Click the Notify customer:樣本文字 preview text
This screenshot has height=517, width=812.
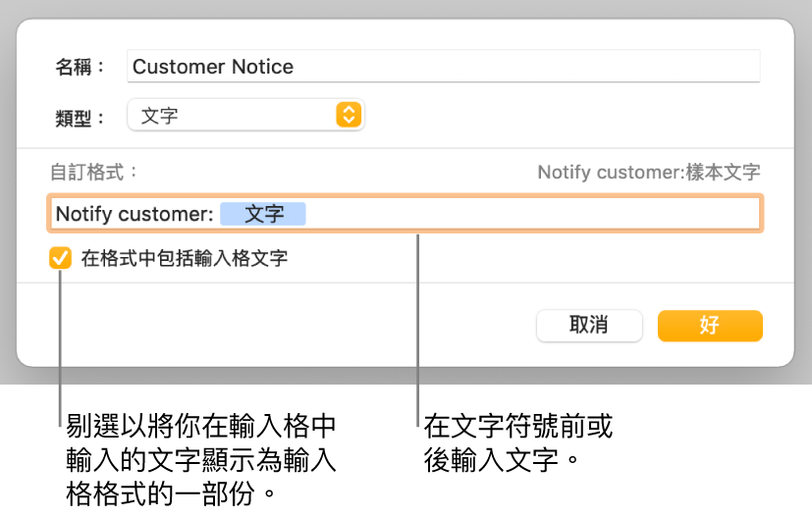(x=648, y=173)
